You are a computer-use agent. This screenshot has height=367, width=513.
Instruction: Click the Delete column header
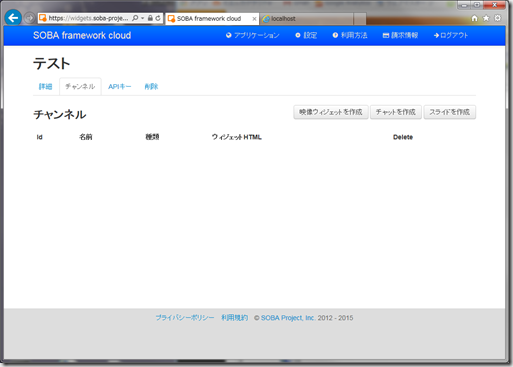click(403, 137)
